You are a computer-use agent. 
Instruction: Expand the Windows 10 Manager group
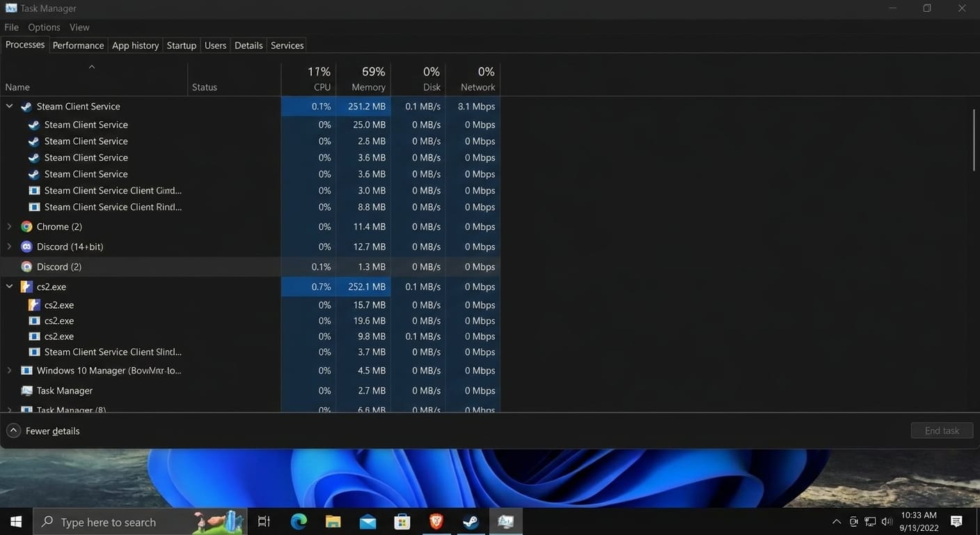tap(10, 371)
